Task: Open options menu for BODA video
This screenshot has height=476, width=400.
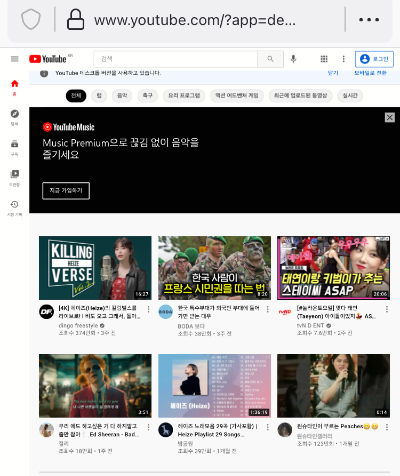Action: pyautogui.click(x=267, y=309)
